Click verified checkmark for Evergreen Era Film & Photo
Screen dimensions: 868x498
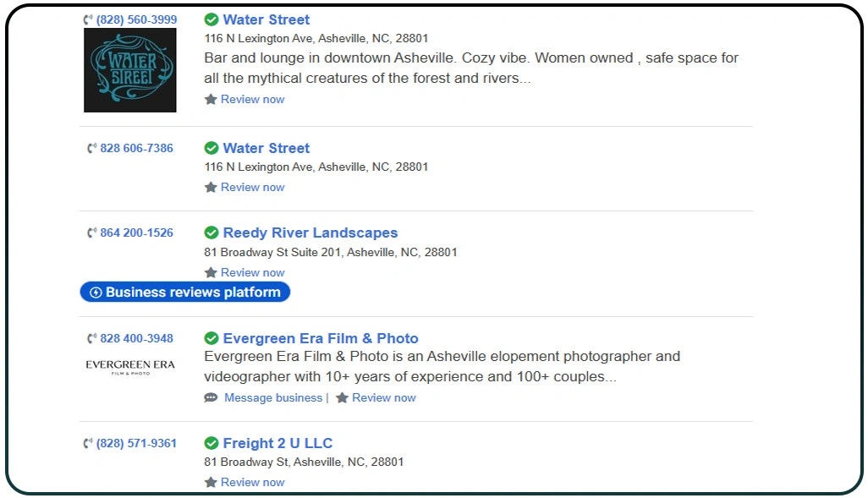[212, 339]
